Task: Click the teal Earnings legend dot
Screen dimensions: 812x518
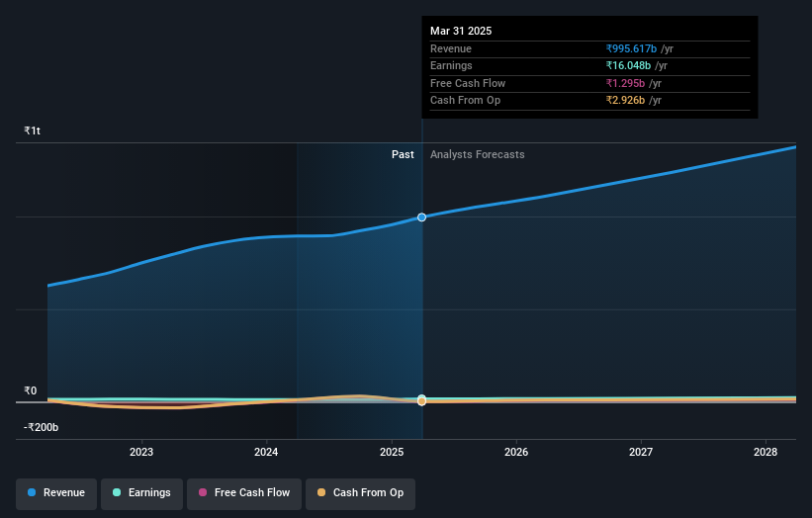Action: tap(117, 492)
